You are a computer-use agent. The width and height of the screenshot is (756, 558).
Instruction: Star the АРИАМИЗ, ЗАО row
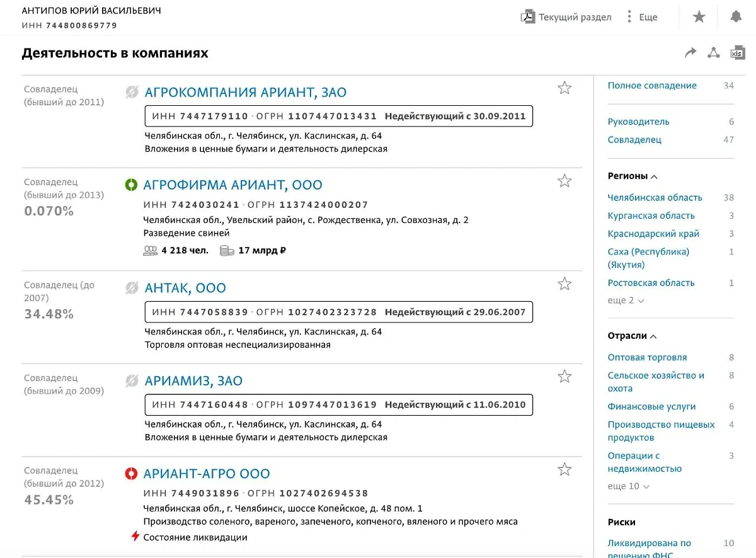pyautogui.click(x=564, y=377)
